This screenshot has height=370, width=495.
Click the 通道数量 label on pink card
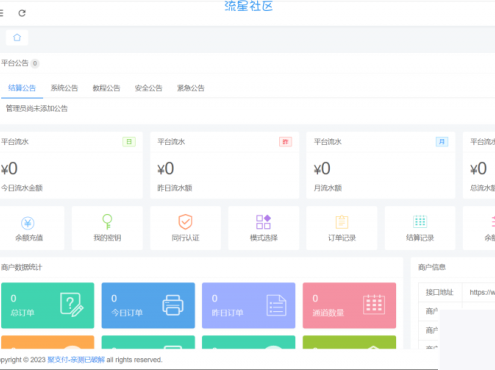328,313
